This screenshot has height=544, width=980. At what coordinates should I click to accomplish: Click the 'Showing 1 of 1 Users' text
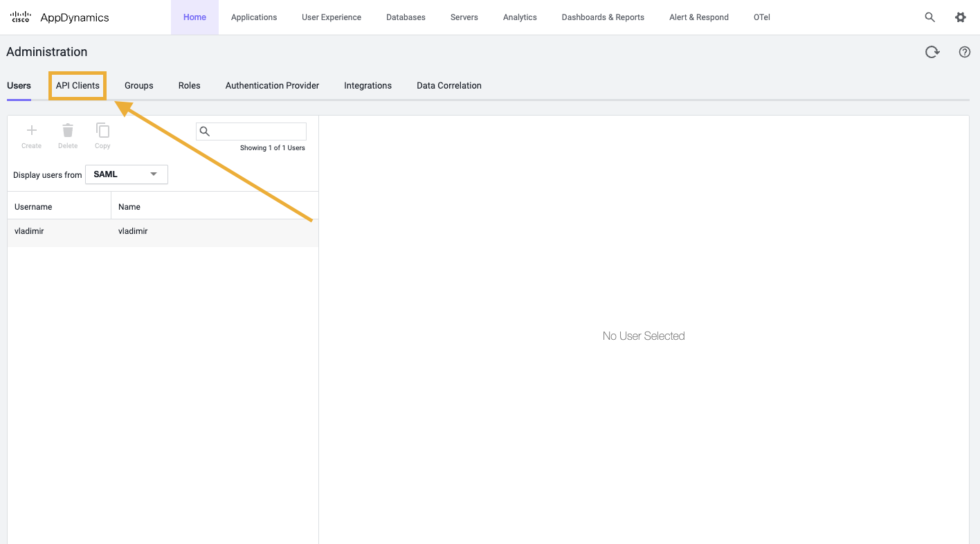(273, 148)
